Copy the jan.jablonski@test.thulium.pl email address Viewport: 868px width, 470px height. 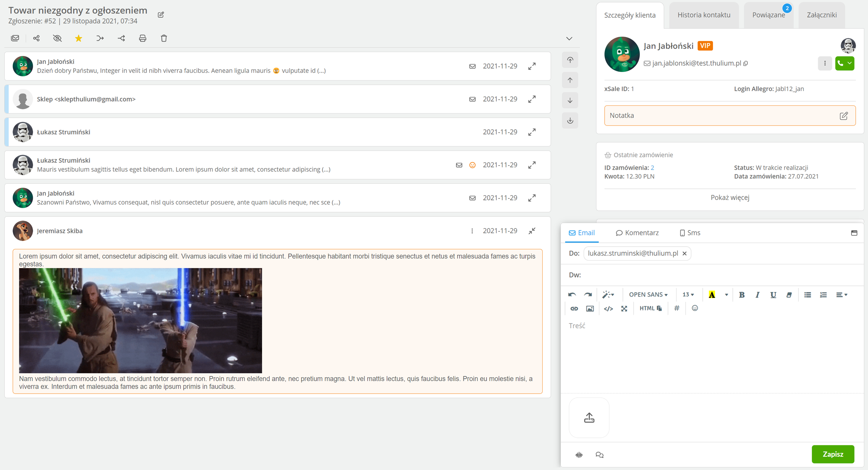click(x=746, y=63)
